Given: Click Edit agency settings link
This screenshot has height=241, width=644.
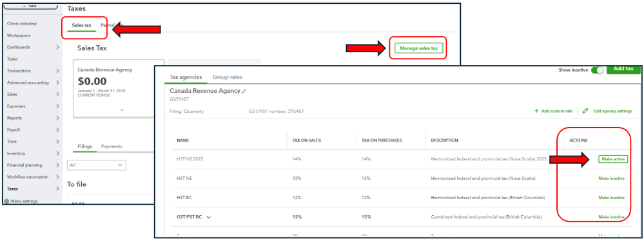Looking at the screenshot, I should [x=613, y=111].
